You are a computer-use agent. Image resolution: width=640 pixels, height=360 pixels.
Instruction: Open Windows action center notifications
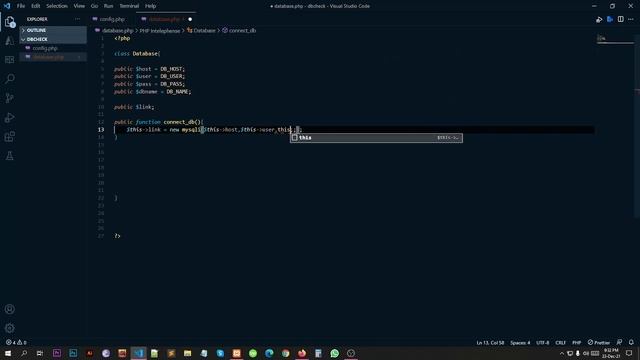point(629,353)
